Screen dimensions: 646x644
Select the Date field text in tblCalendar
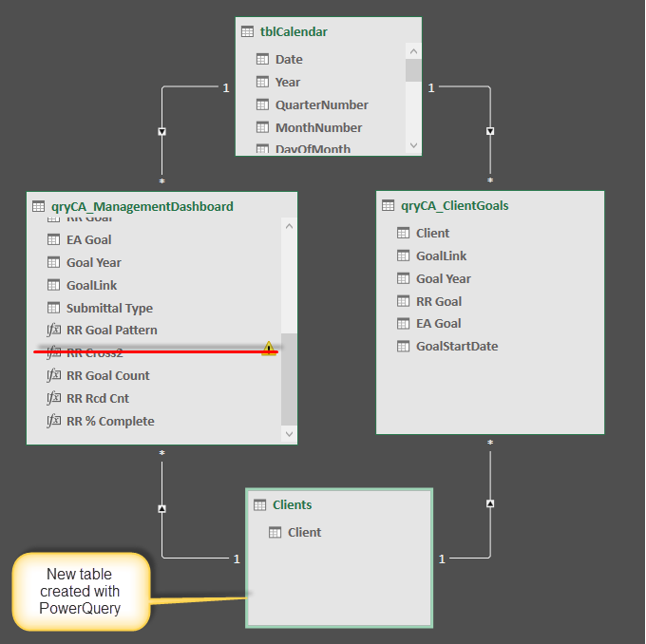click(289, 59)
